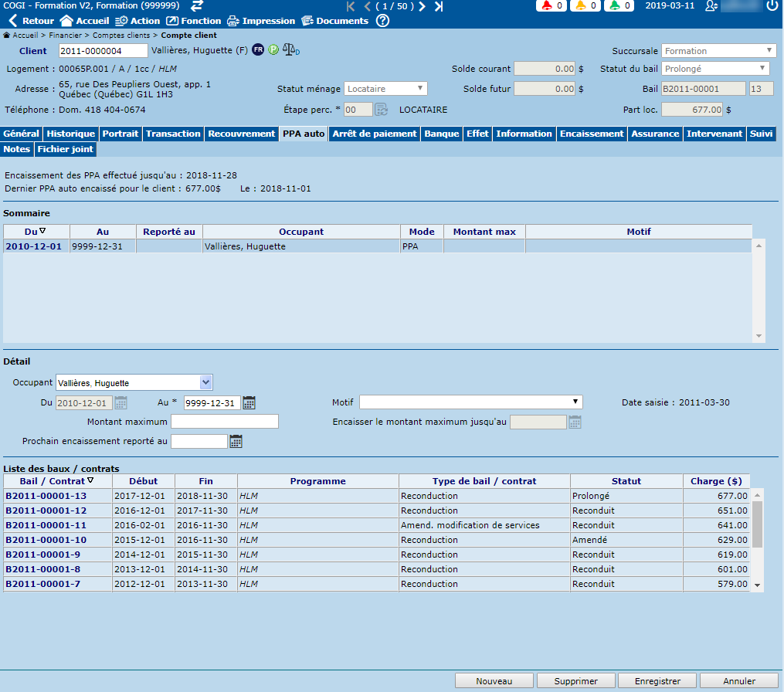Image resolution: width=784 pixels, height=692 pixels.
Task: Click the Montant maximum input field
Action: point(224,422)
